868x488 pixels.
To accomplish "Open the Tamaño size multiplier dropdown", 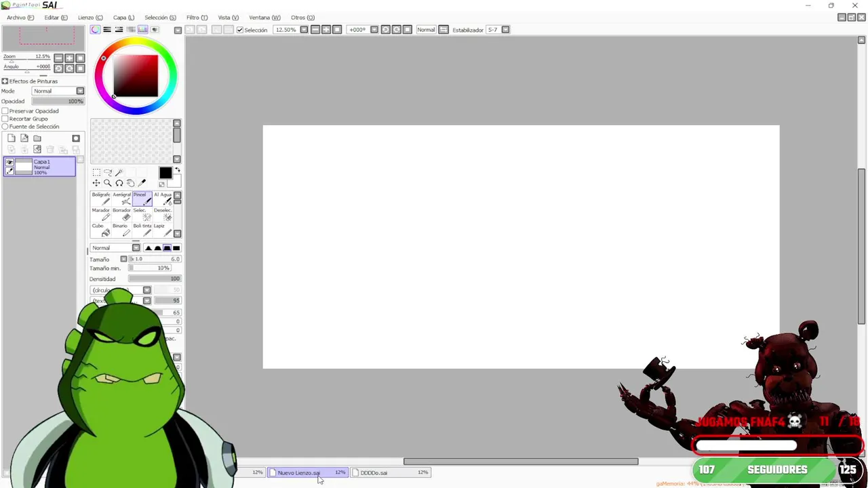I will coord(123,259).
